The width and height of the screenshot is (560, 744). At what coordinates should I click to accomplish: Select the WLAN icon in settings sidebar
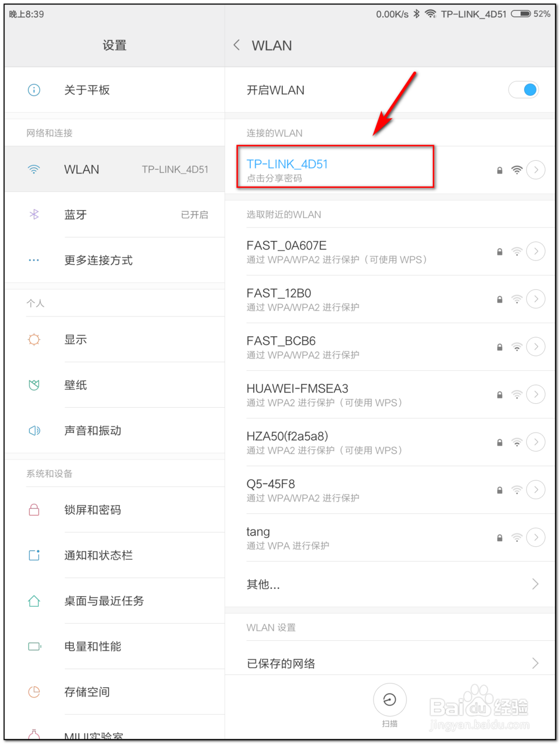tap(34, 169)
